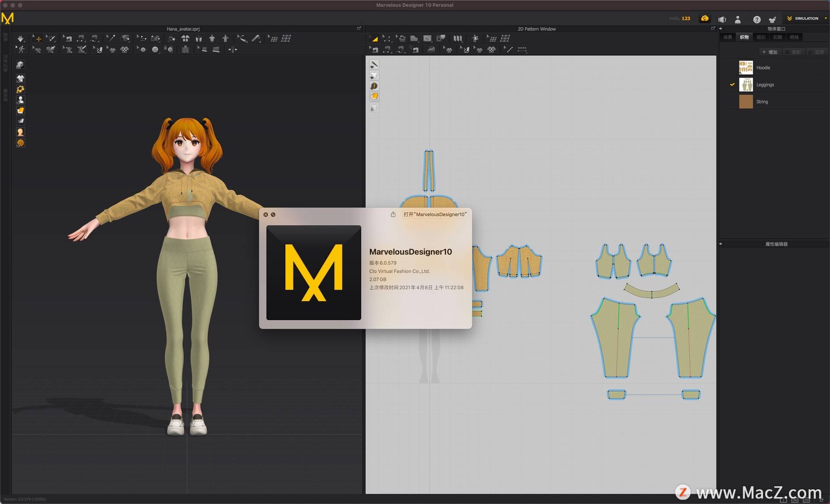Select the scissors tool on 2D window left edge
The width and height of the screenshot is (830, 504).
point(374,65)
